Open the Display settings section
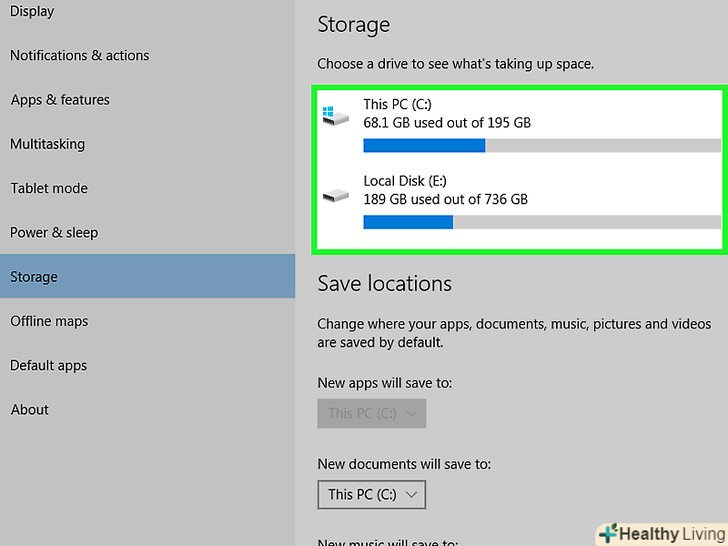 (x=32, y=12)
